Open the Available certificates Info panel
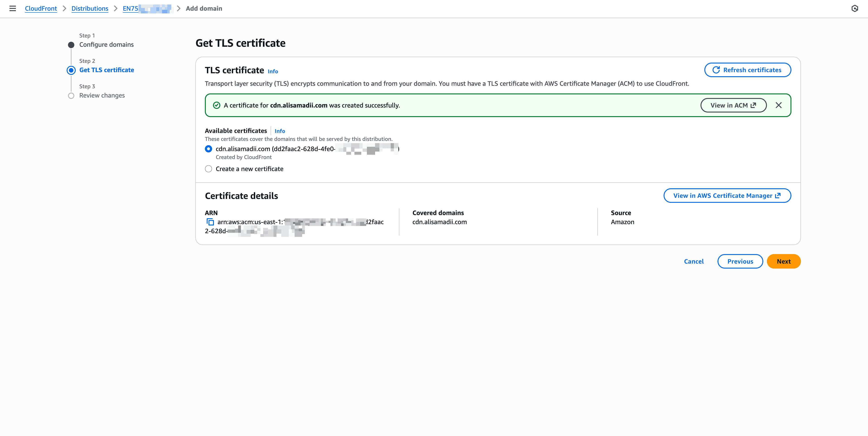The width and height of the screenshot is (868, 436). coord(280,131)
